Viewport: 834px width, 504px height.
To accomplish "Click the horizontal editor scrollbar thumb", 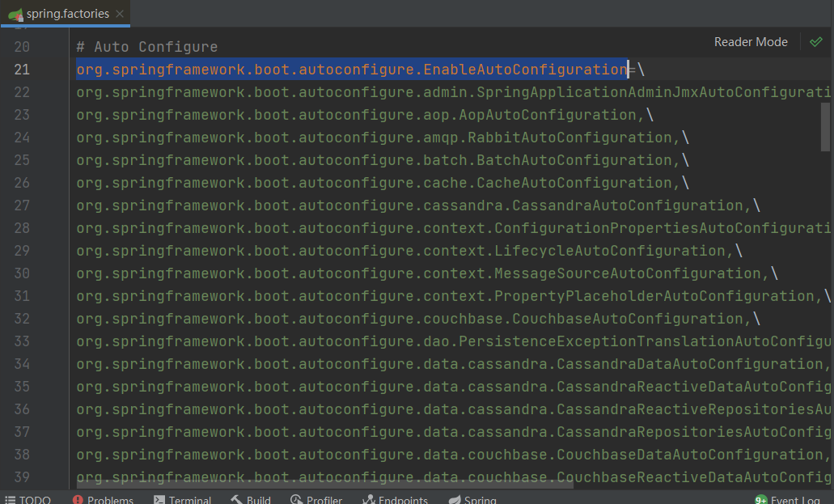I will (325, 485).
